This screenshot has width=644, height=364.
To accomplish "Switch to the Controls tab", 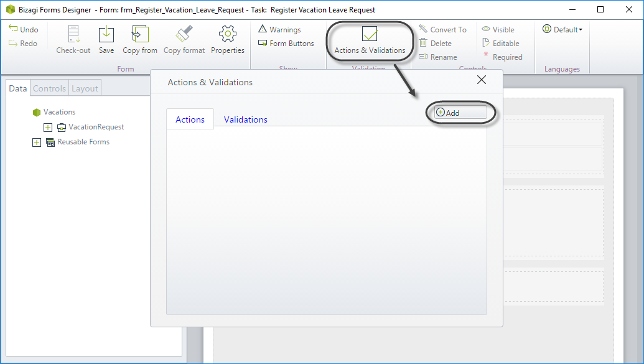I will [49, 88].
